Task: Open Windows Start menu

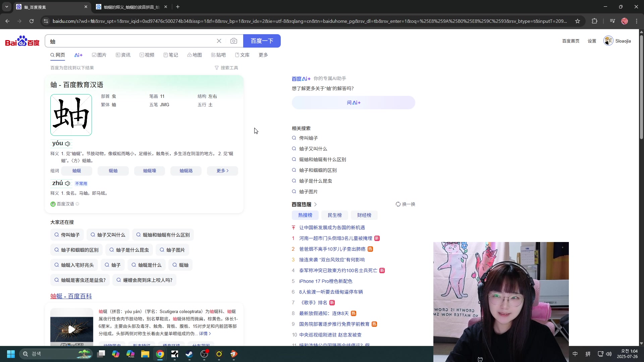Action: pyautogui.click(x=11, y=354)
